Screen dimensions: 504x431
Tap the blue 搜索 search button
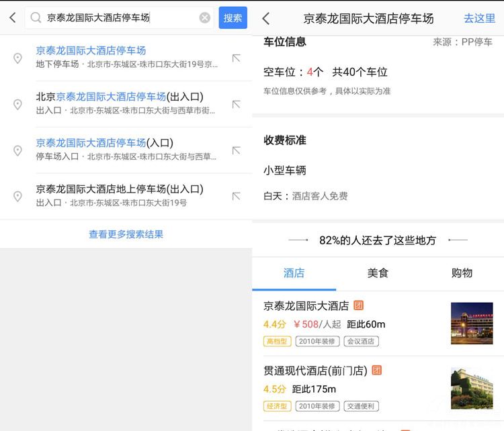[x=233, y=18]
